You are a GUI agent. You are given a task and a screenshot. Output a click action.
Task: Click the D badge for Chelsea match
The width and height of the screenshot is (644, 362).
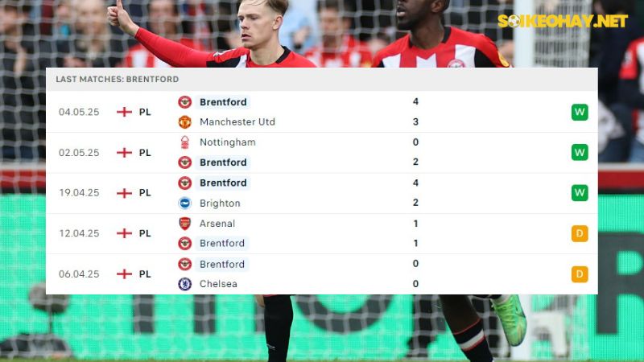coord(580,274)
